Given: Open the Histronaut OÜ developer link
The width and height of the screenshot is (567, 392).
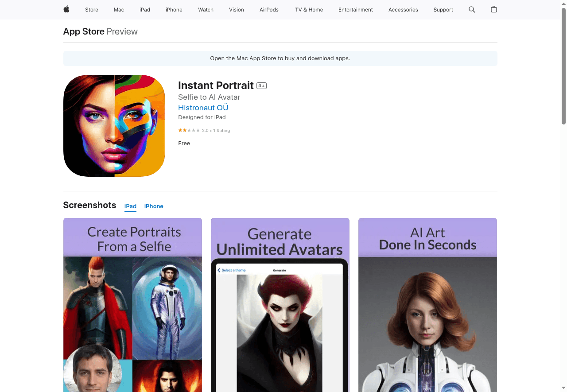Looking at the screenshot, I should (203, 108).
